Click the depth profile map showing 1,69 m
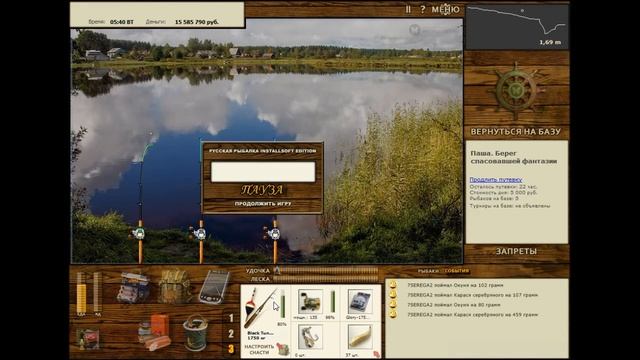Image resolution: width=640 pixels, height=360 pixels. [x=517, y=27]
